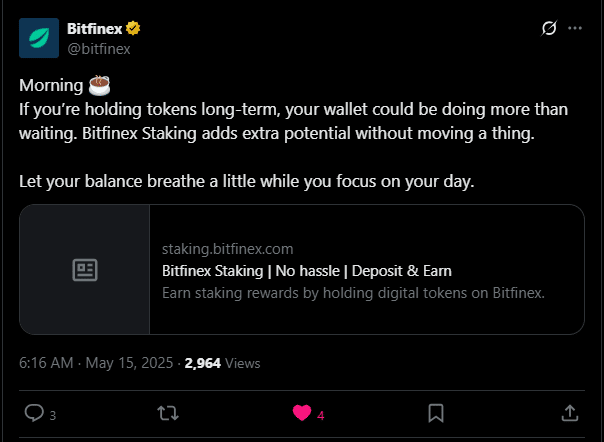The height and width of the screenshot is (442, 604).
Task: Click the Bitfinex green leaf avatar
Action: coord(39,38)
